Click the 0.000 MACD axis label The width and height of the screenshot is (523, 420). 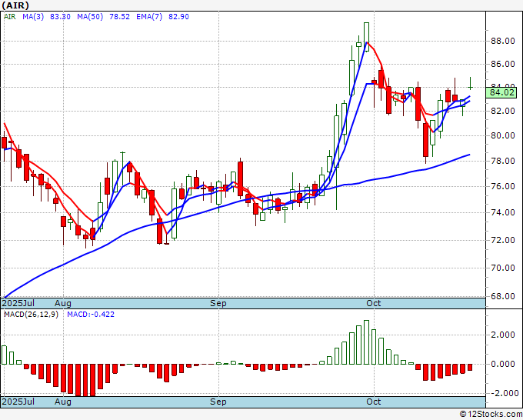coord(502,364)
